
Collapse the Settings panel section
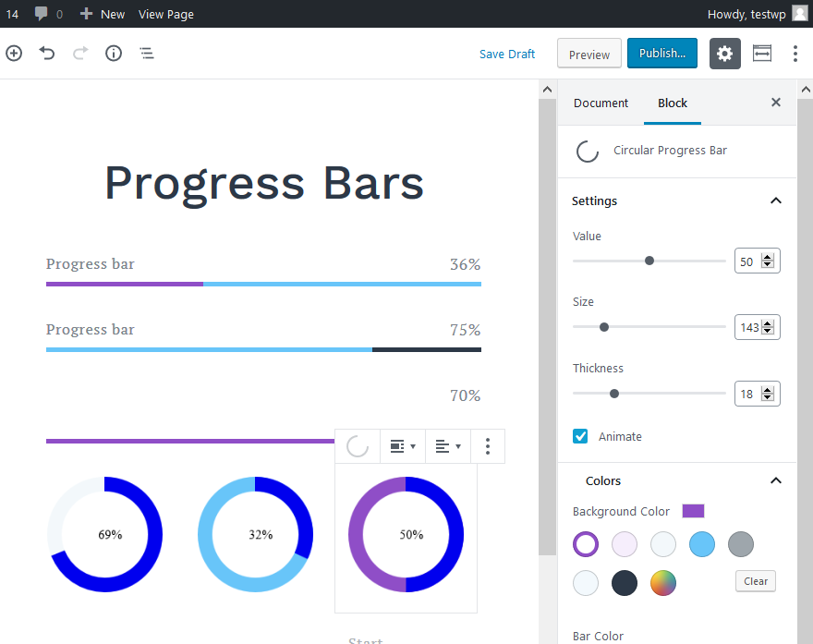pyautogui.click(x=776, y=200)
